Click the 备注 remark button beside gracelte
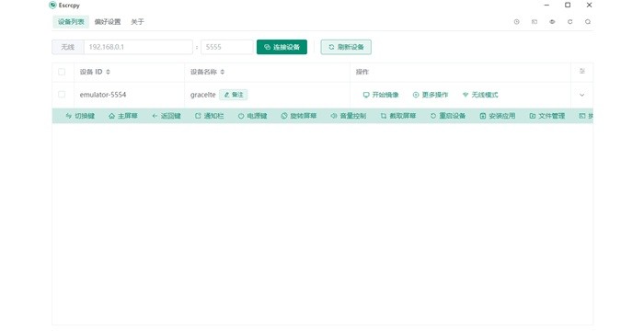Viewport: 644px width, 331px height. pyautogui.click(x=234, y=95)
